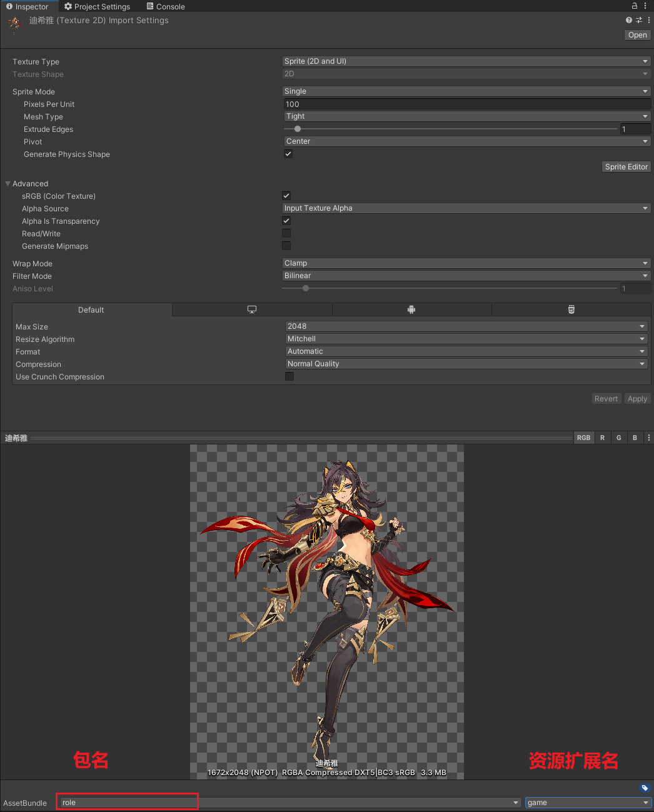Open the Compression dropdown
This screenshot has width=654, height=812.
pos(466,364)
